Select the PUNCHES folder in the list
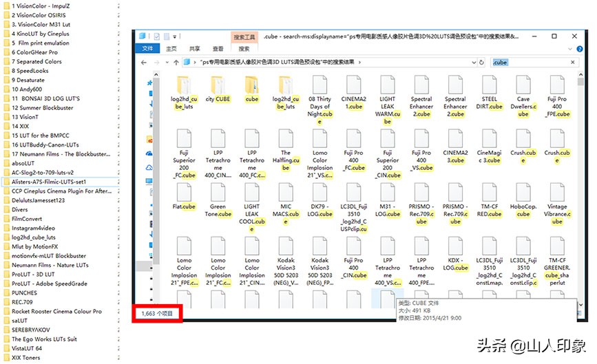Viewport: 597px width, 364px height. tap(21, 293)
